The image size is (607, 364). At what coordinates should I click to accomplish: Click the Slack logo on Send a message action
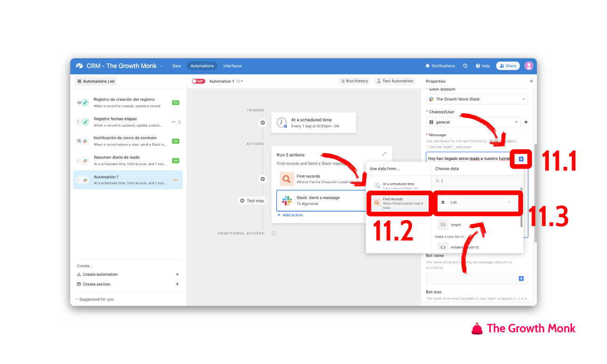click(x=287, y=201)
